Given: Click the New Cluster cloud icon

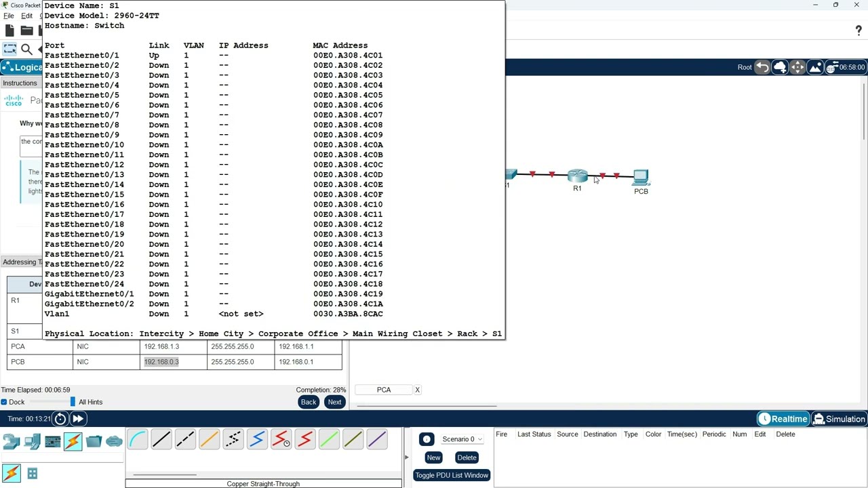Looking at the screenshot, I should click(x=780, y=67).
